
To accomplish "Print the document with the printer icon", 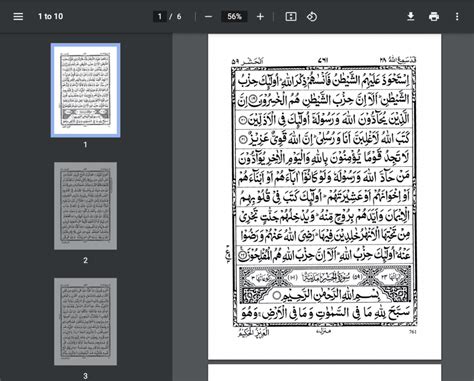I will tap(434, 16).
